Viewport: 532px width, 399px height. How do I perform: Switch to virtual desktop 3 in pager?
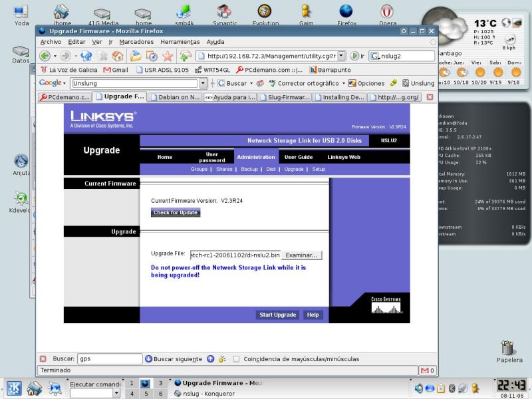[160, 384]
